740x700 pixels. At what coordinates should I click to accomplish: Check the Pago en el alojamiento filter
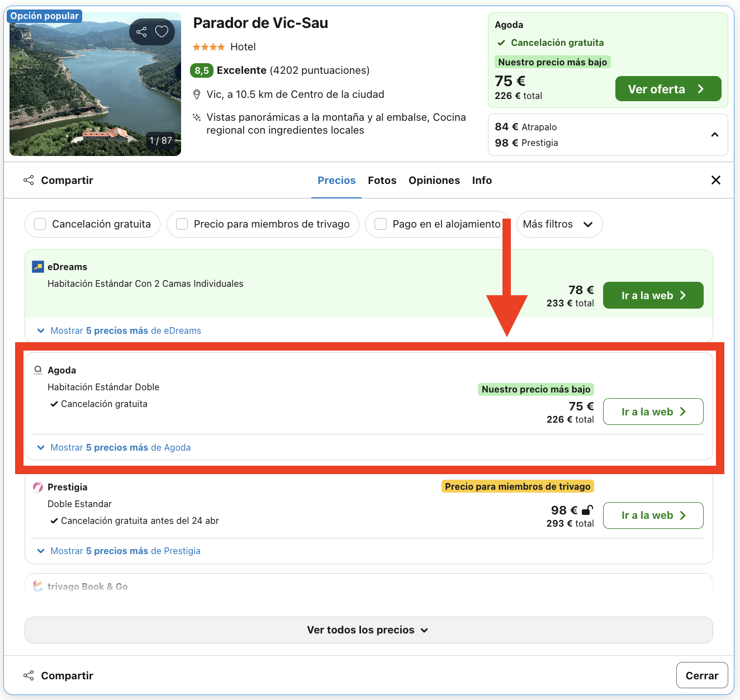pos(381,224)
